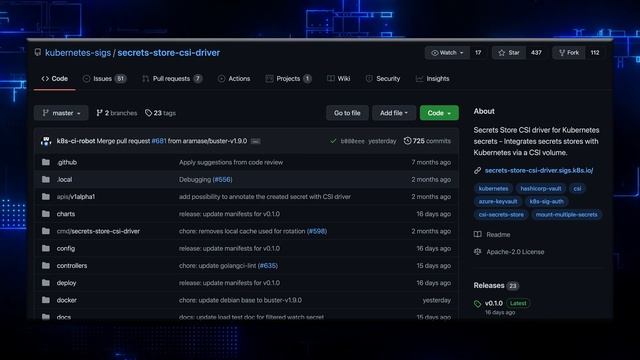Switch to the Code tab
Image resolution: width=640 pixels, height=360 pixels.
[x=55, y=78]
